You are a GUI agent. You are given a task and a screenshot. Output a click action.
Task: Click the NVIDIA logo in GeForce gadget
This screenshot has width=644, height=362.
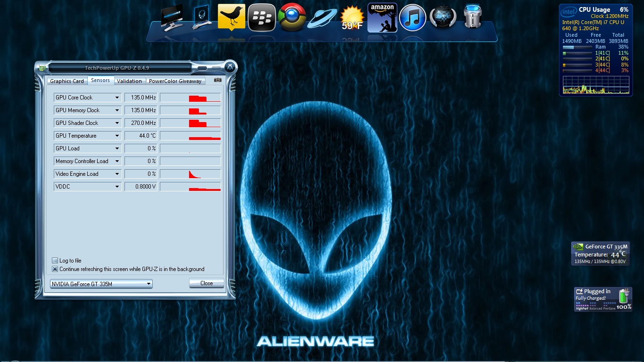pos(578,247)
